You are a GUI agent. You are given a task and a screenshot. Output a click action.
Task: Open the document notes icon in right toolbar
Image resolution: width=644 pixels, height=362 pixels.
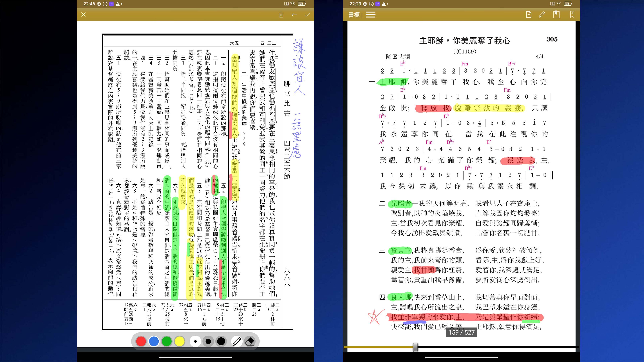click(528, 15)
